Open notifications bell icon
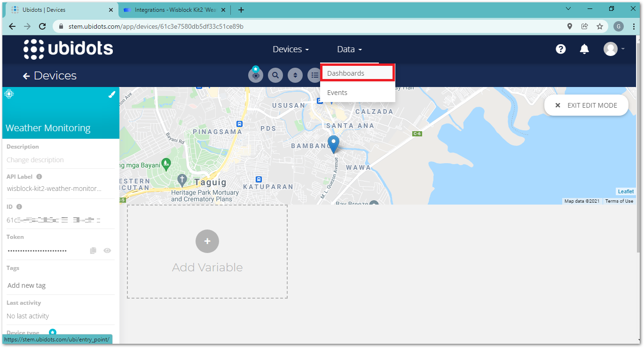The height and width of the screenshot is (348, 644). pyautogui.click(x=584, y=49)
